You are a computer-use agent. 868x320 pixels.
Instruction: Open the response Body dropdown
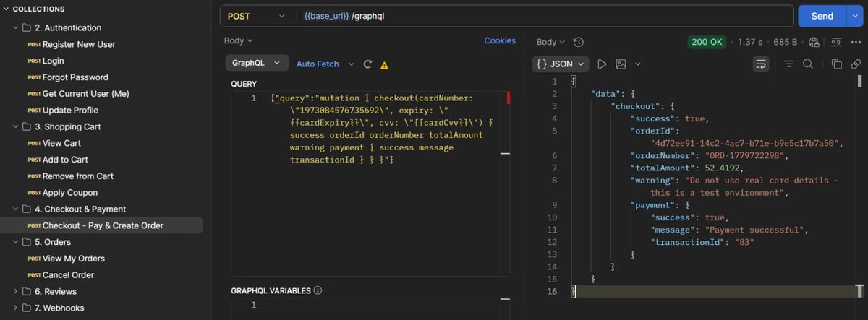(x=551, y=42)
